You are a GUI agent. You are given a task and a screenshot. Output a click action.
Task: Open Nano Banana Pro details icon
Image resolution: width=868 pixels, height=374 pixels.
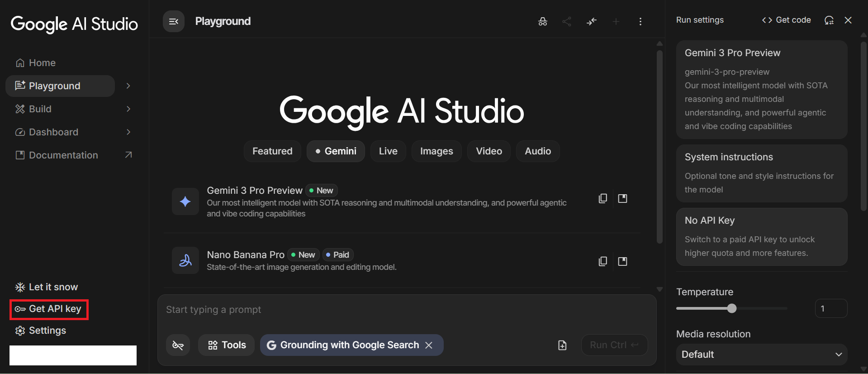(622, 261)
